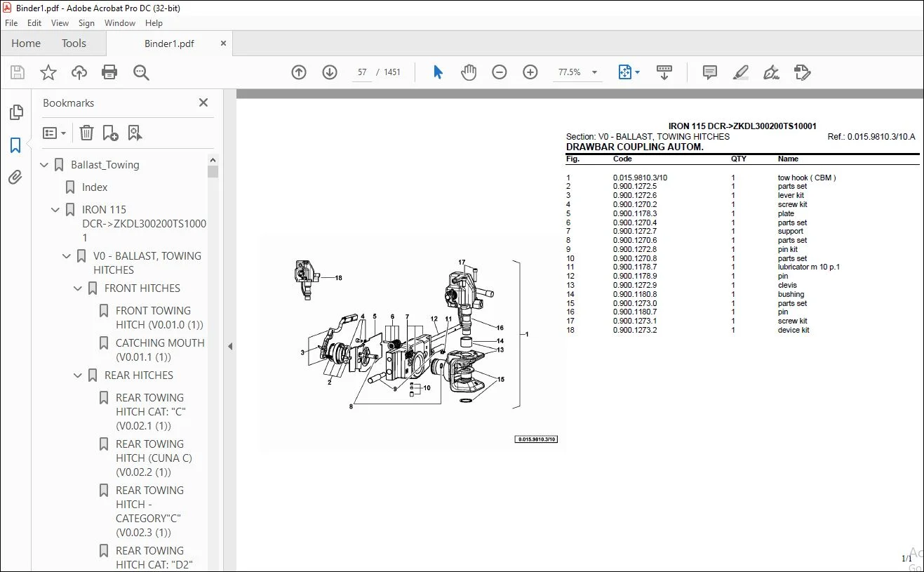Viewport: 924px width, 572px height.
Task: Bookmark this file with the star icon
Action: [x=48, y=72]
